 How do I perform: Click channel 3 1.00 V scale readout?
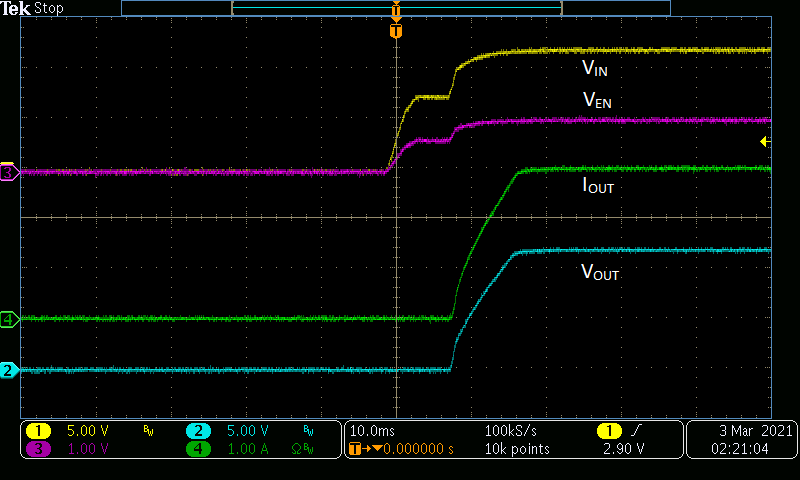click(88, 449)
